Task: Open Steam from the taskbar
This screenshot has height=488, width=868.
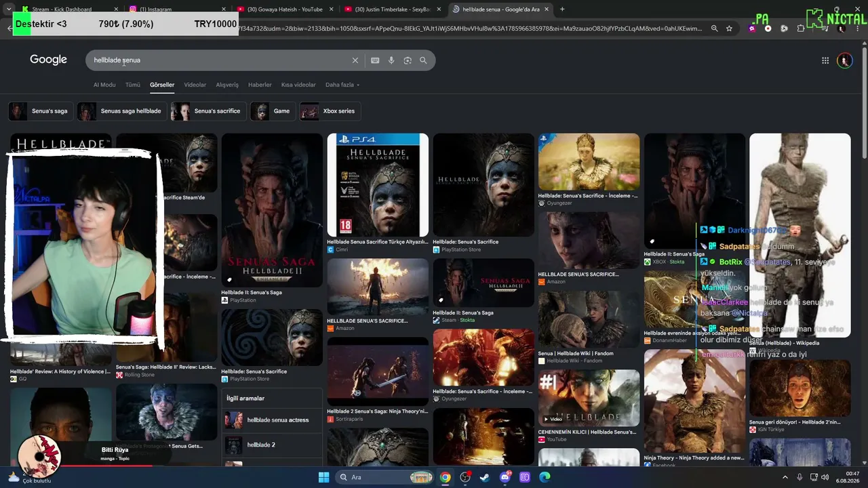Action: 485,477
